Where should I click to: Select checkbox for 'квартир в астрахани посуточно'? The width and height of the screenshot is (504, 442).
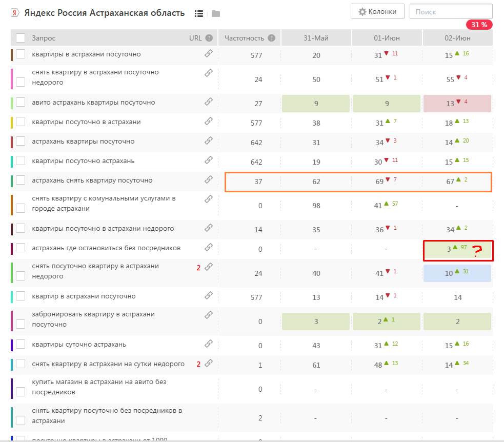coord(21,296)
